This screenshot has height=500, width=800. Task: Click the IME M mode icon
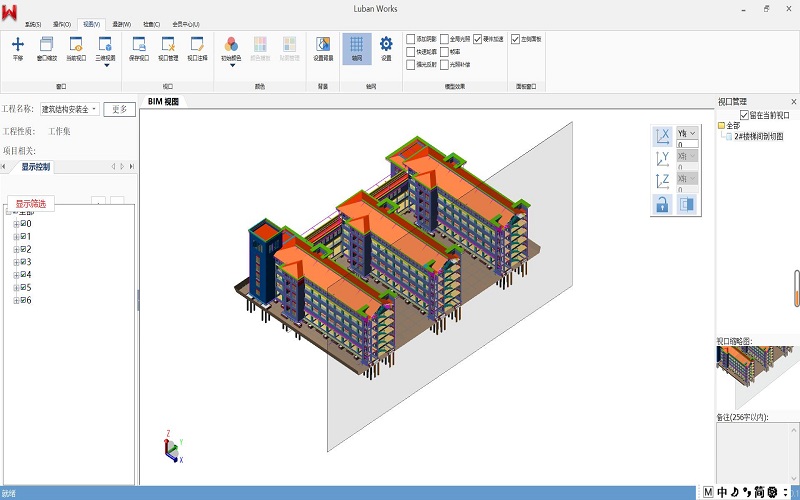point(708,492)
